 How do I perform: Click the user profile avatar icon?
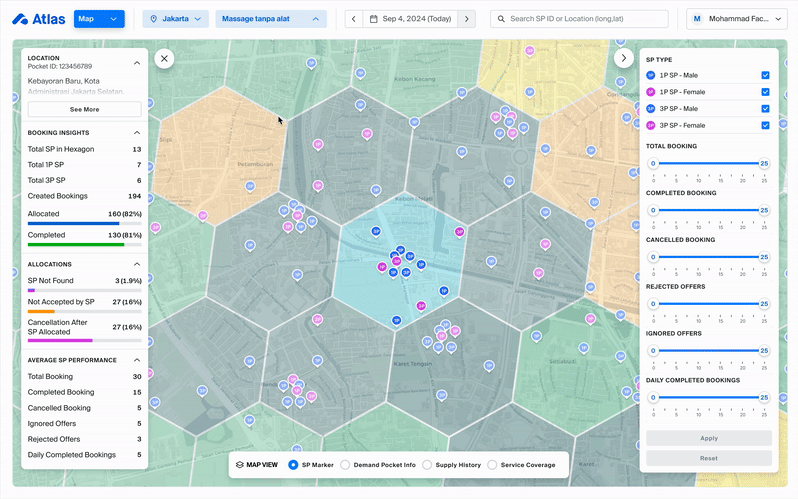(x=696, y=19)
